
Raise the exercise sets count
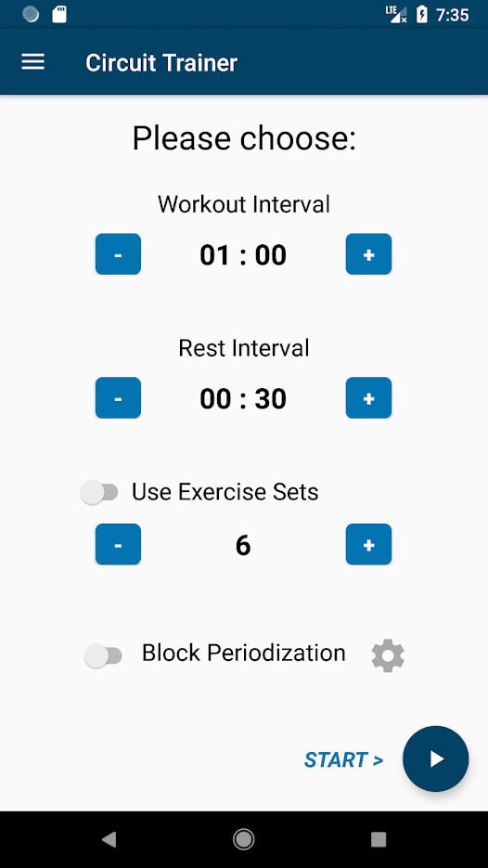point(368,544)
